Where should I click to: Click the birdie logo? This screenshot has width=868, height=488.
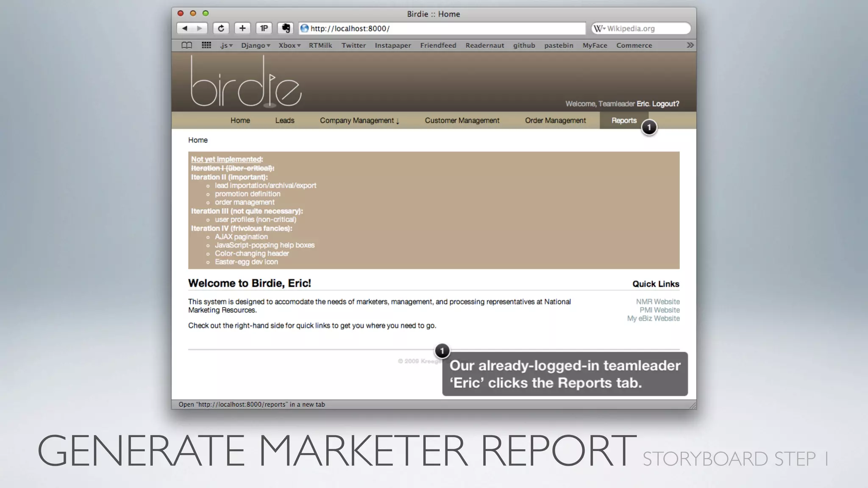(246, 81)
